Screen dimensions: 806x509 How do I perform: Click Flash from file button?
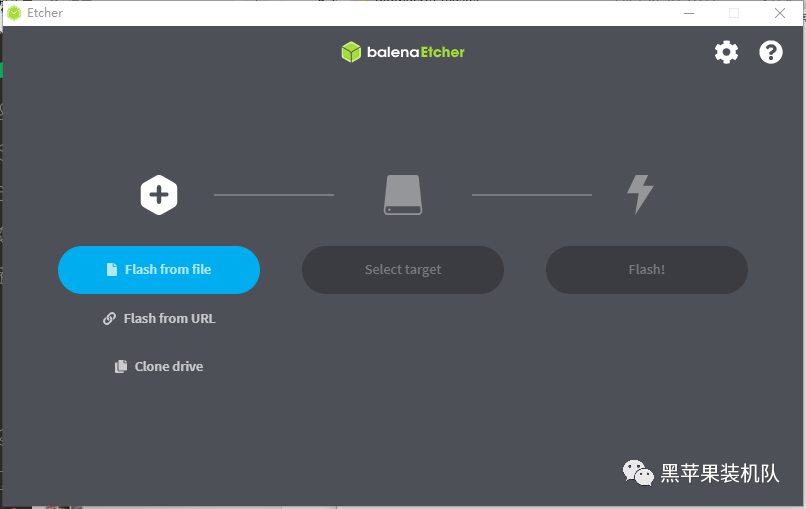(159, 270)
